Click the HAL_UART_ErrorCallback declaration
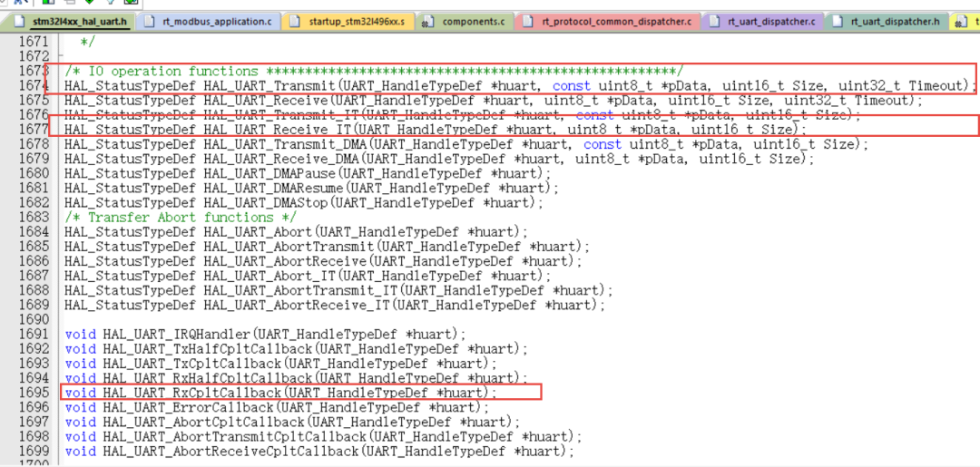This screenshot has height=467, width=980. tap(277, 407)
